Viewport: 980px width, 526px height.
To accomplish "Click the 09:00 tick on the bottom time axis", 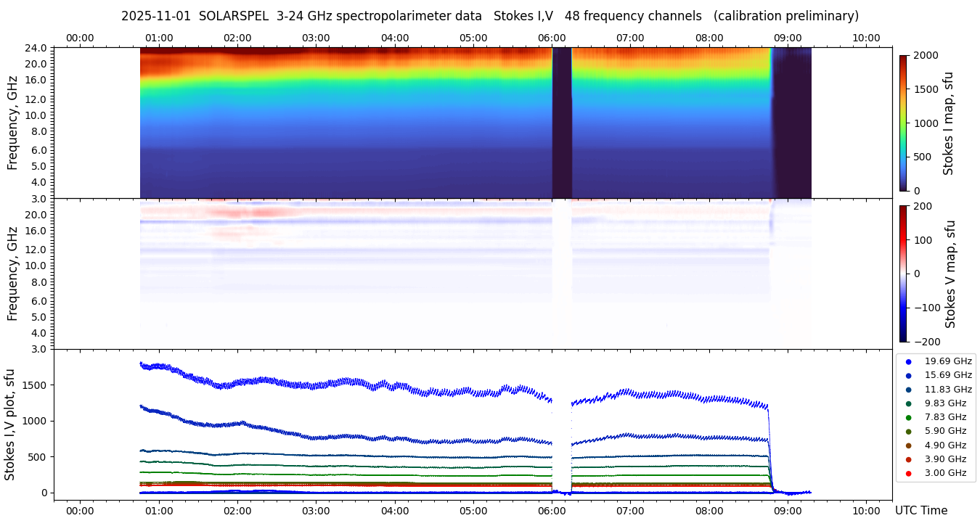I will [788, 511].
